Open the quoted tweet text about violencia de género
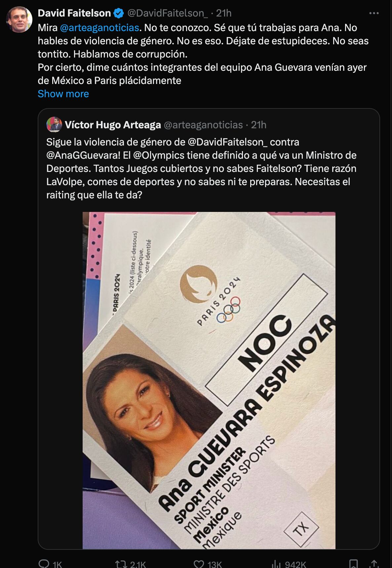Screen dimensions: 392x568 click(202, 168)
